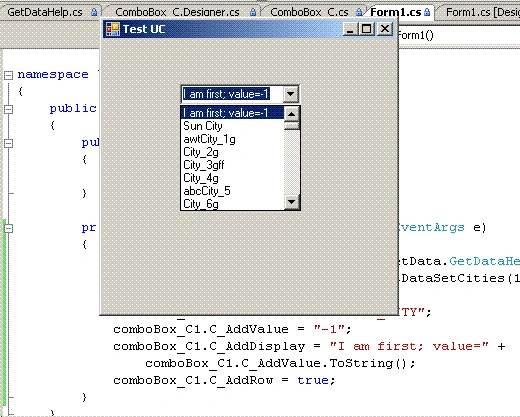Image resolution: width=520 pixels, height=417 pixels.
Task: Click the combo box text field
Action: [232, 94]
